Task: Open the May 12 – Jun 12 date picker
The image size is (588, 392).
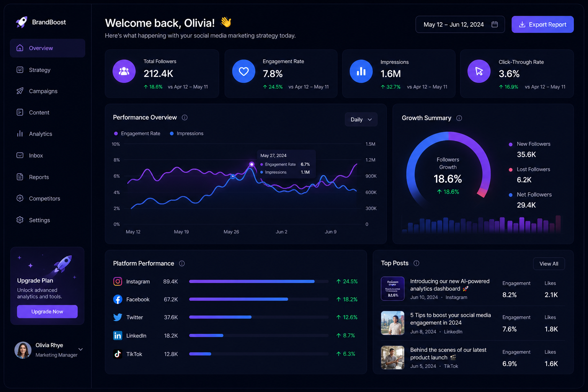Action: click(460, 24)
